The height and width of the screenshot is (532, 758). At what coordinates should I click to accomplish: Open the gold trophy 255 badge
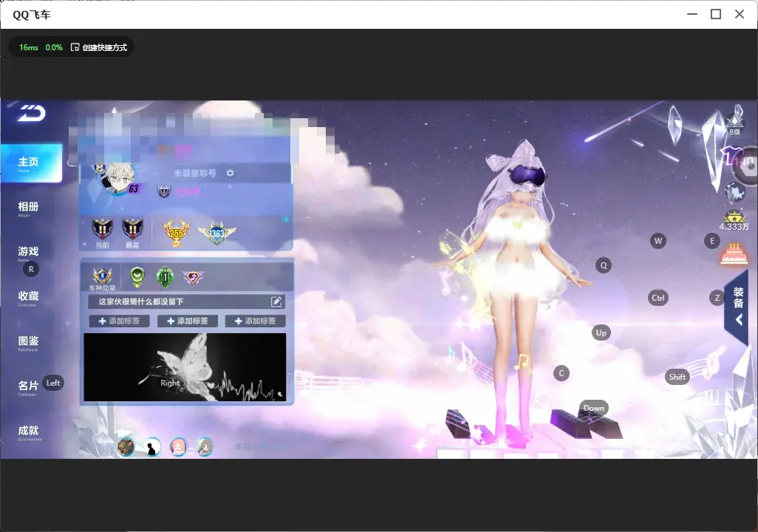point(177,233)
